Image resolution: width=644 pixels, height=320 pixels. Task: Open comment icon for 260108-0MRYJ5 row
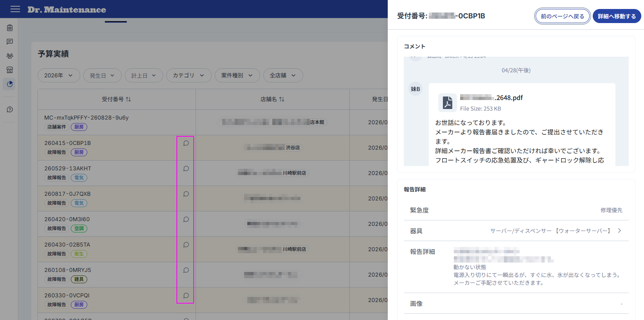point(186,270)
